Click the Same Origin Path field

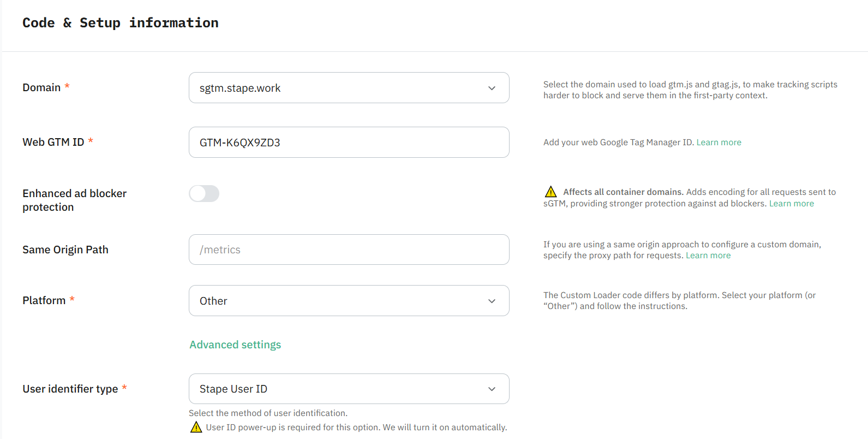tap(349, 250)
